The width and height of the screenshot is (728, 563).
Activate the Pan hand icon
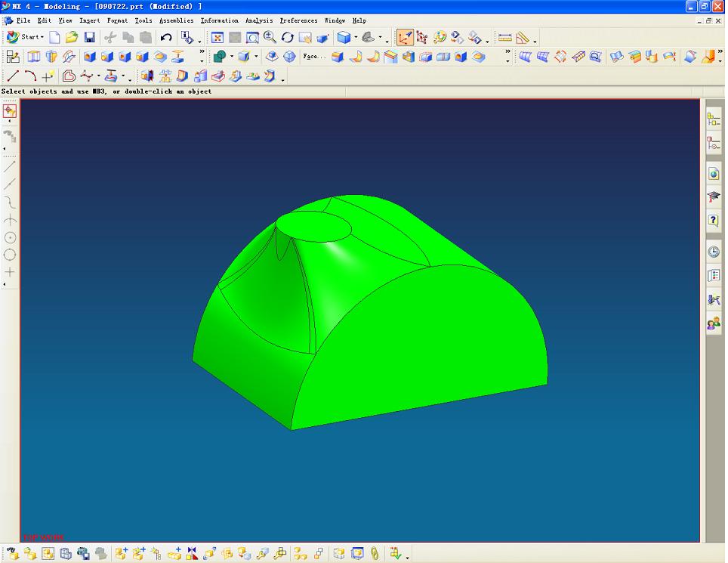pyautogui.click(x=305, y=38)
